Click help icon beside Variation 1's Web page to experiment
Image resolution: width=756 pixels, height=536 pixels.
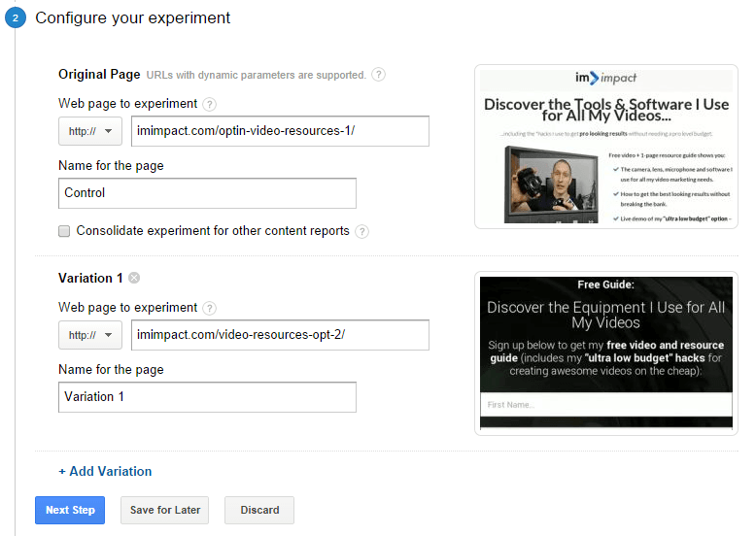(x=209, y=308)
